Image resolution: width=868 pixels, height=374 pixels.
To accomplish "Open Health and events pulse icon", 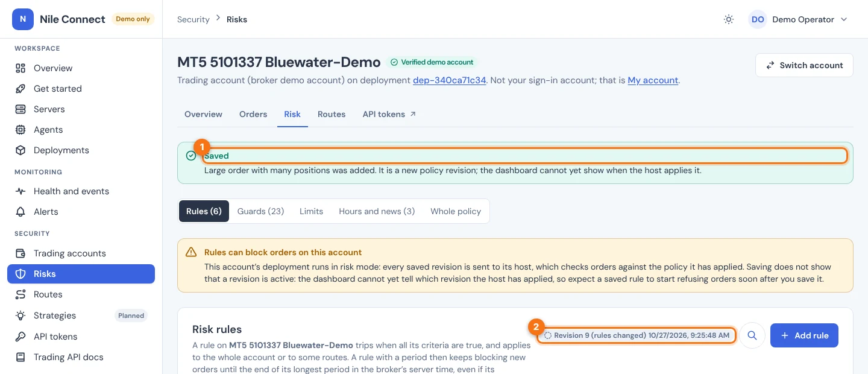I will 20,191.
